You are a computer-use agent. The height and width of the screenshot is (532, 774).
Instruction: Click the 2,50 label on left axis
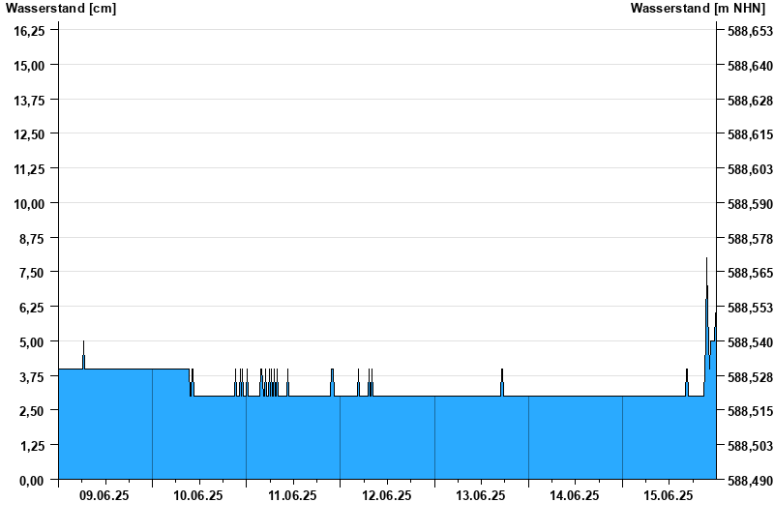32,410
